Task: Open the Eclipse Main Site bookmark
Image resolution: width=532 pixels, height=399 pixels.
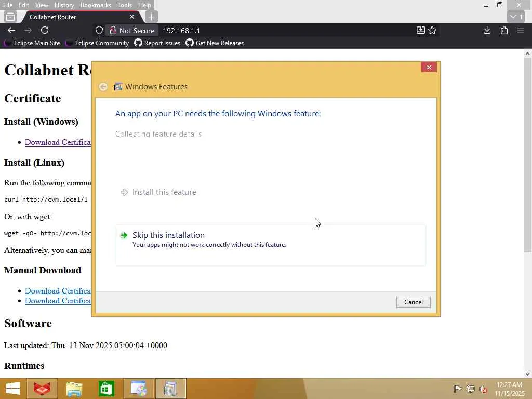Action: [x=32, y=43]
